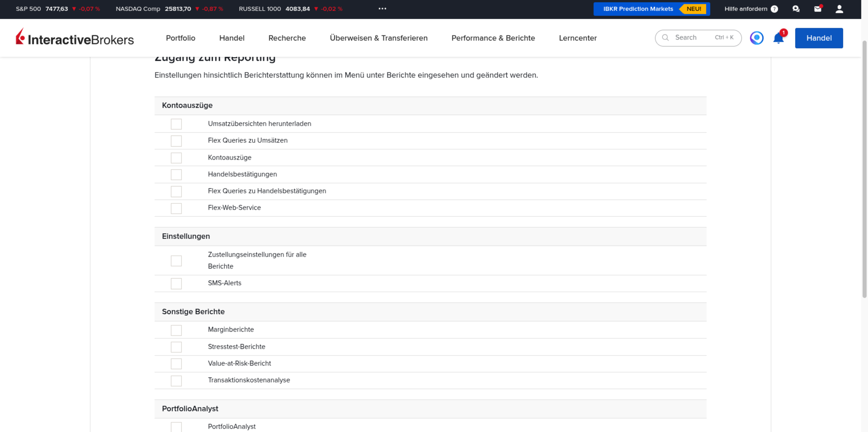Click the Sonstige Berichte section header
868x432 pixels.
click(x=430, y=312)
